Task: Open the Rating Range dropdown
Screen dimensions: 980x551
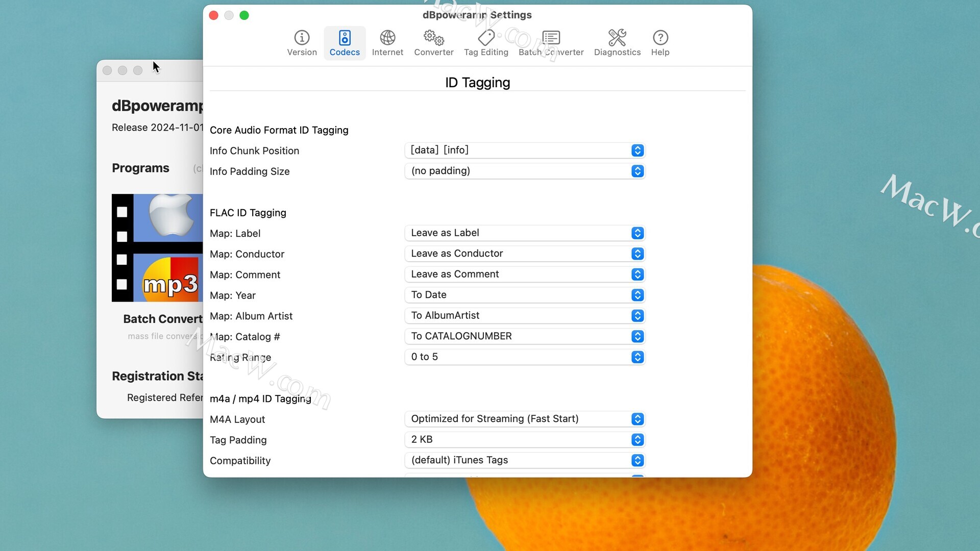Action: pyautogui.click(x=525, y=357)
